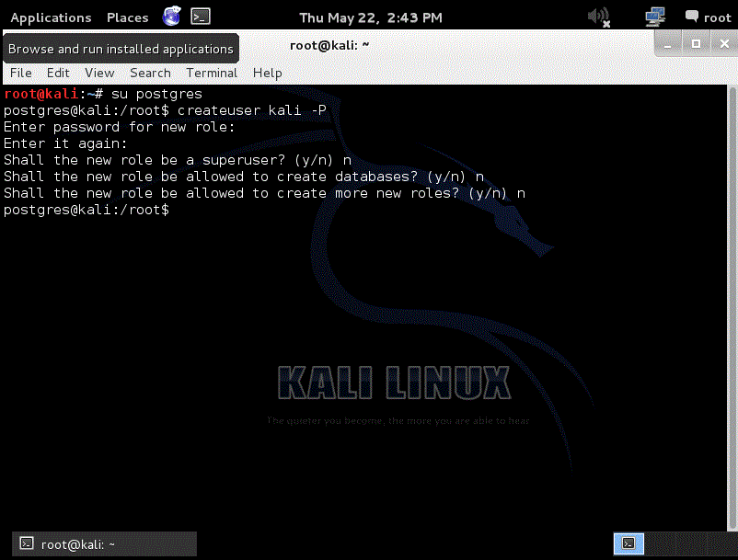Click the 'Enter it again:' line

65,143
